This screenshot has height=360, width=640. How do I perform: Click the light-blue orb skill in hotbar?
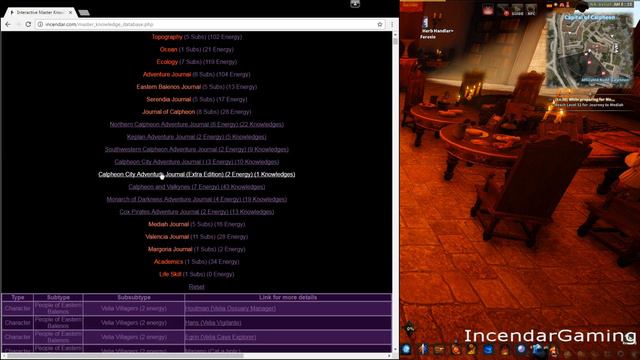pos(407,349)
